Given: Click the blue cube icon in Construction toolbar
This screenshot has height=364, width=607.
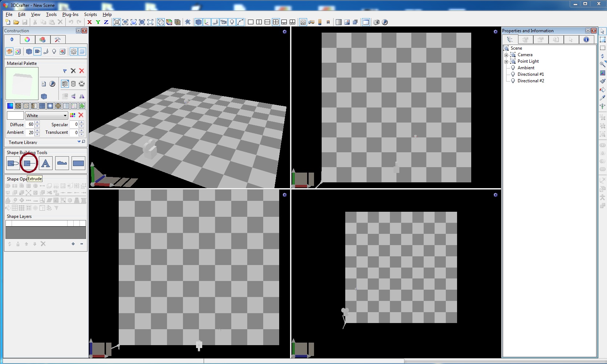Looking at the screenshot, I should point(29,51).
